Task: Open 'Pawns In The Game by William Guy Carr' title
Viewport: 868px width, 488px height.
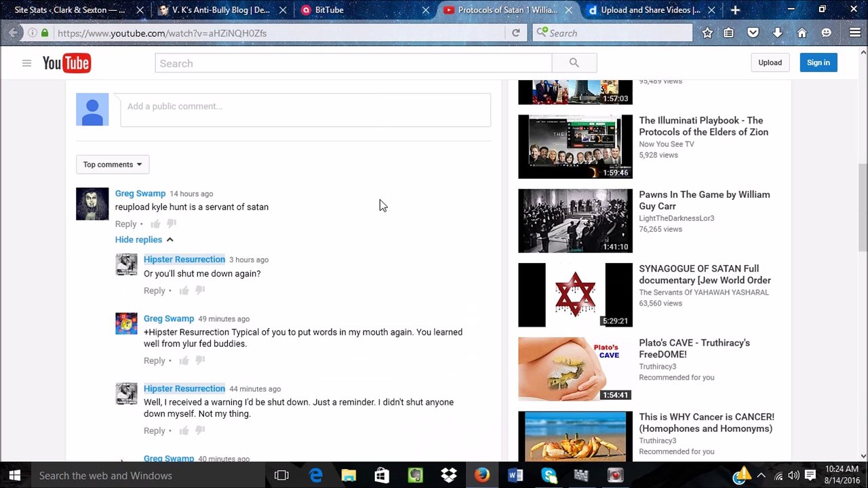Action: coord(704,200)
